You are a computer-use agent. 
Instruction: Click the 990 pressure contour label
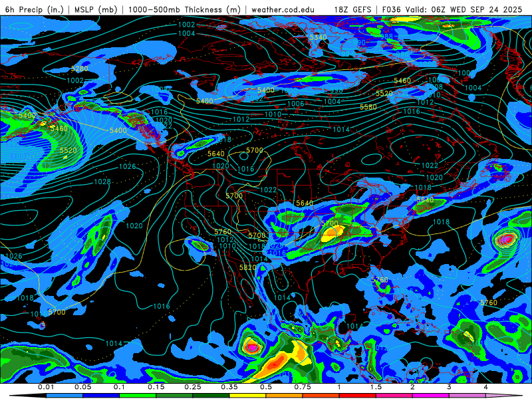point(359,43)
